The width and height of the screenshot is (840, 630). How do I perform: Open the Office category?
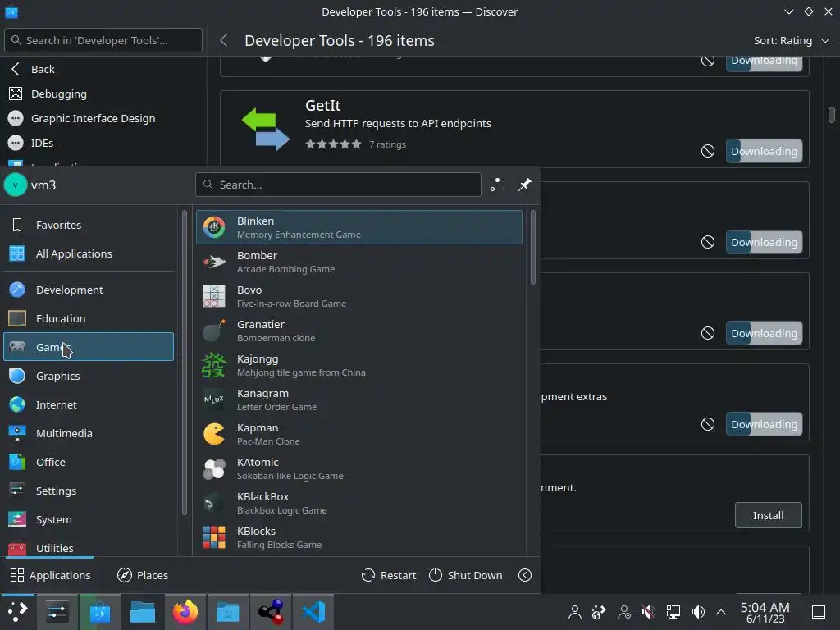tap(89, 462)
